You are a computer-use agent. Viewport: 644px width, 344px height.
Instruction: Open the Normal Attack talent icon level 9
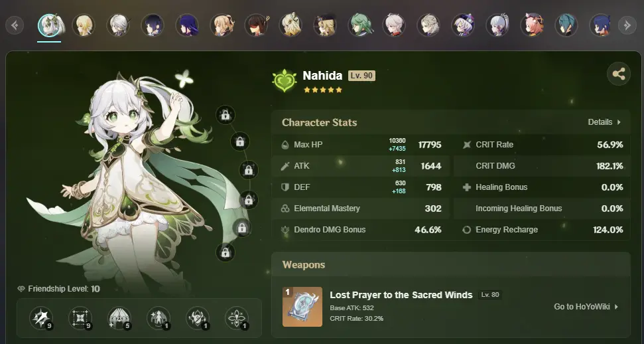click(41, 319)
